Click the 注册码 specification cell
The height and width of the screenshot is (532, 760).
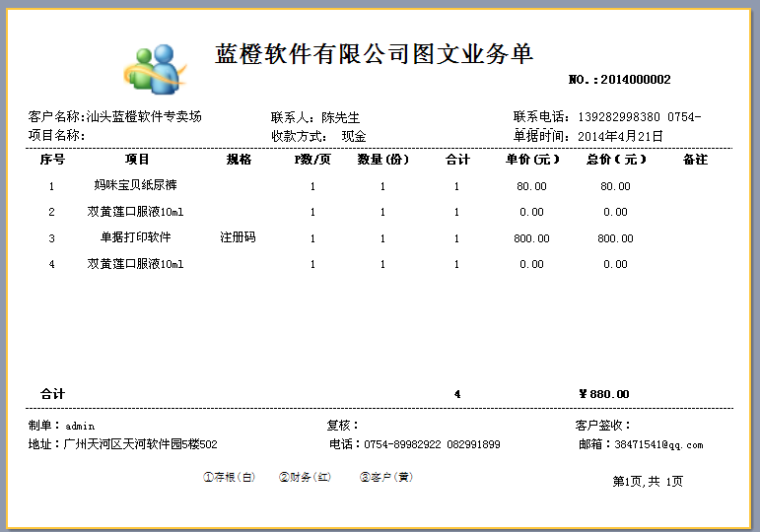tap(238, 237)
